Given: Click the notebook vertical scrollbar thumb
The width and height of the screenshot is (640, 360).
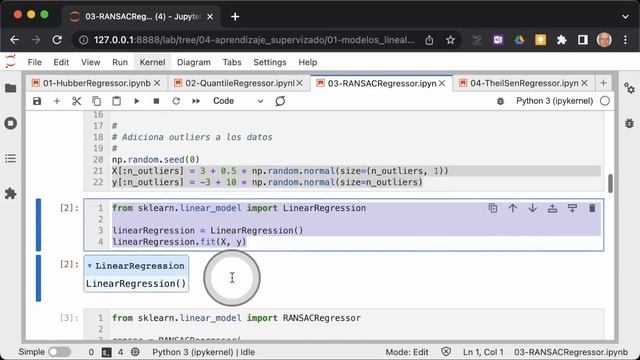Looking at the screenshot, I should 610,183.
